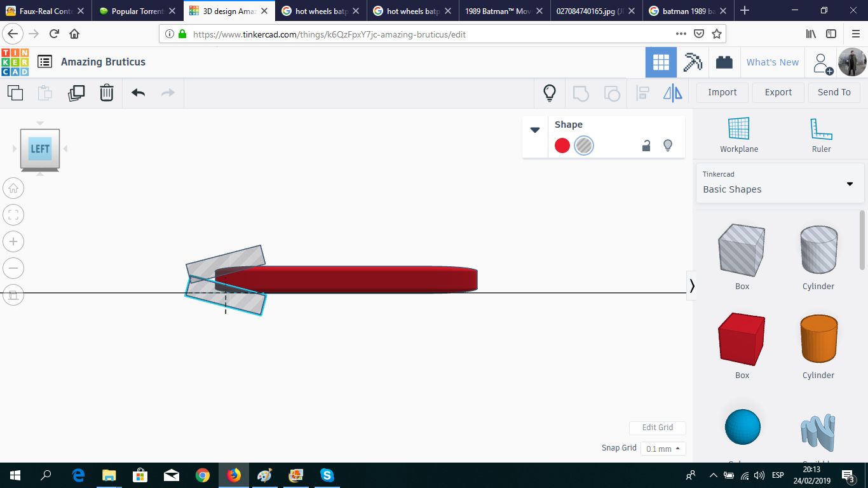
Task: Invite people with add-user icon
Action: pyautogui.click(x=822, y=63)
